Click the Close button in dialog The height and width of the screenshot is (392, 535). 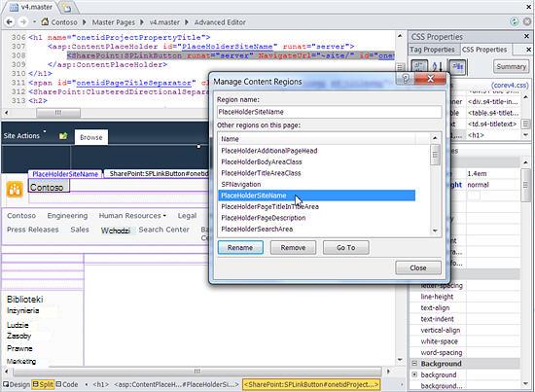click(418, 267)
